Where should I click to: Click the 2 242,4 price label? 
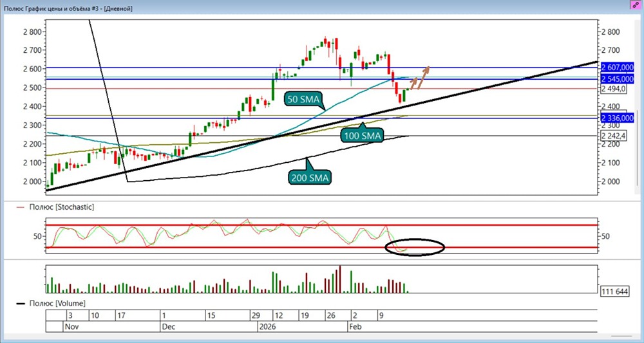(614, 136)
